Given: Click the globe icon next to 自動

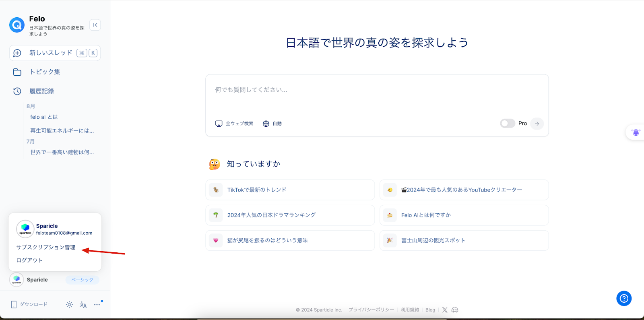Looking at the screenshot, I should point(266,124).
